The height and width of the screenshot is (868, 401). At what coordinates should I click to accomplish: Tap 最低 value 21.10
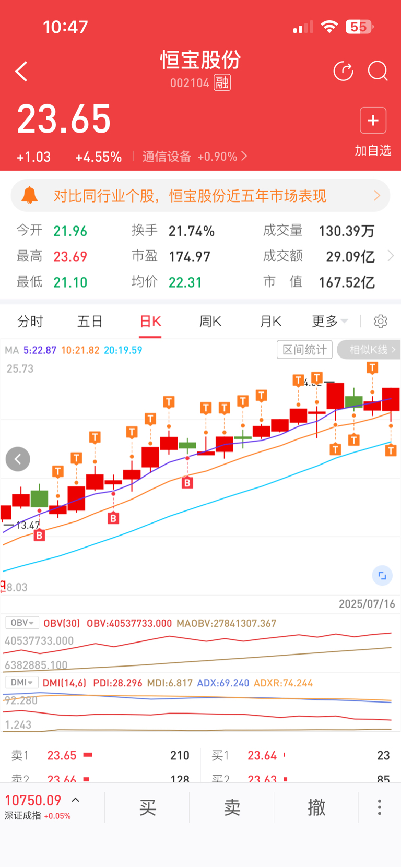pyautogui.click(x=70, y=282)
